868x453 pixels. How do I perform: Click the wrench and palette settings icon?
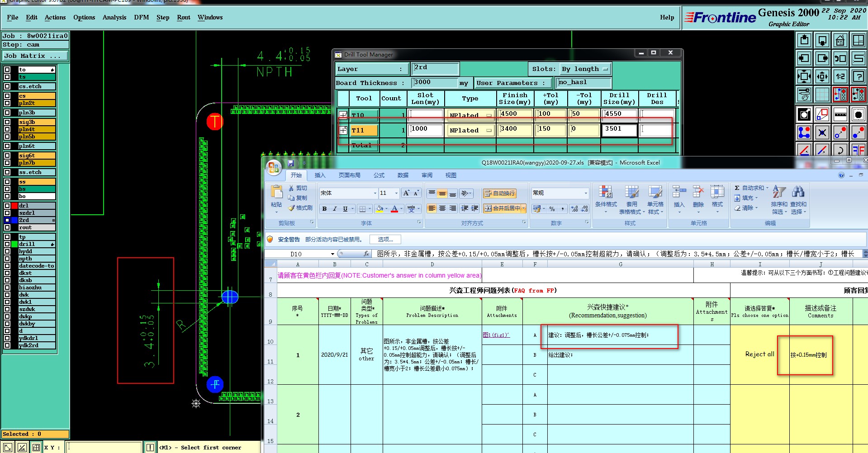tap(804, 94)
